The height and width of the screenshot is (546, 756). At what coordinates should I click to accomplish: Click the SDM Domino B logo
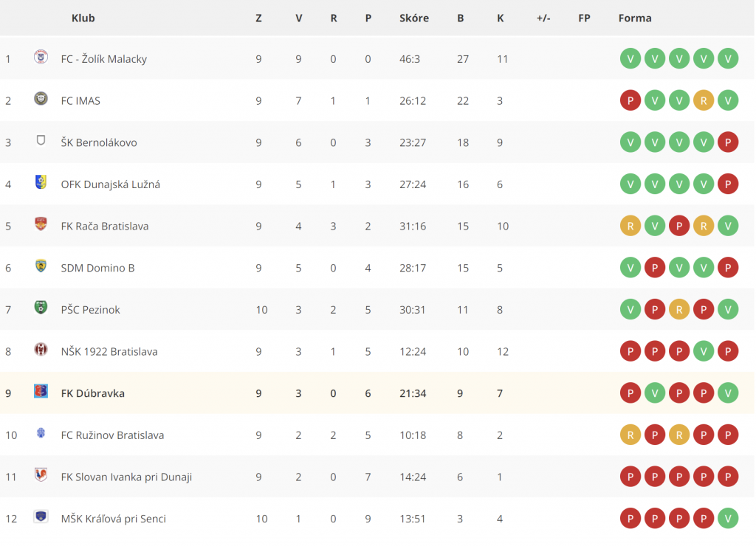41,266
